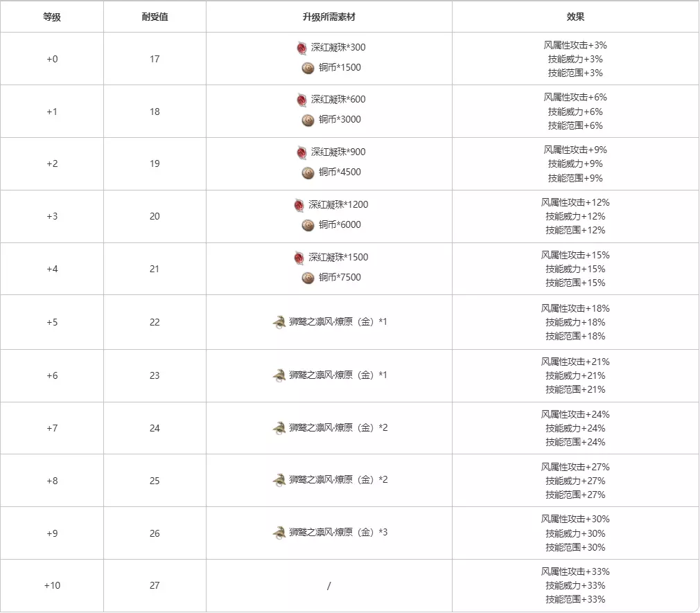Click the 耐受值 column header

click(x=155, y=17)
